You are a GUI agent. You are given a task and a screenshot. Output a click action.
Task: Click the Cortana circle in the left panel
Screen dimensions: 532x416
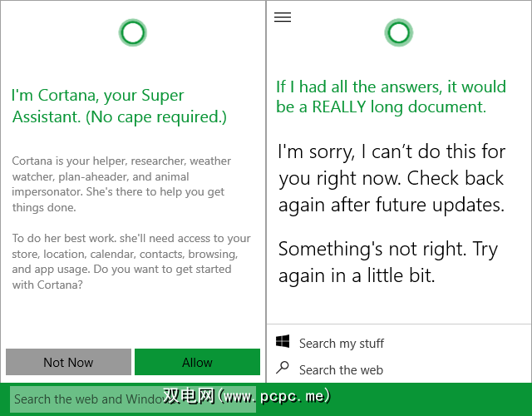[x=132, y=33]
